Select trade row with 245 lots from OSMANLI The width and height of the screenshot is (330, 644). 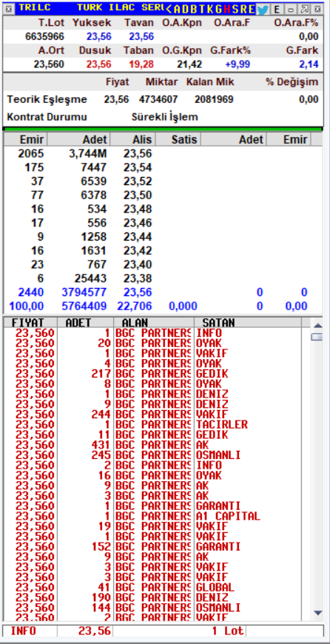152,455
